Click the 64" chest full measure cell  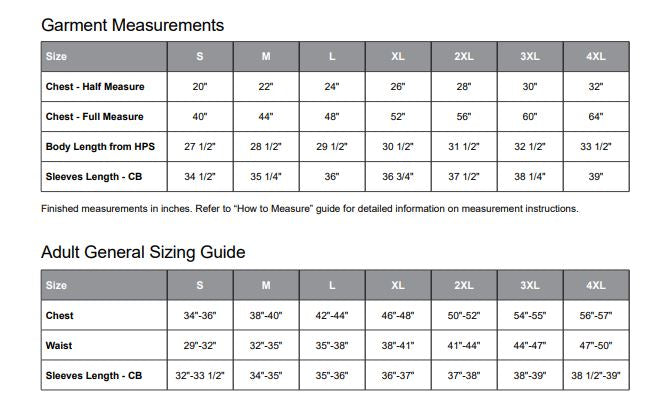pos(596,117)
